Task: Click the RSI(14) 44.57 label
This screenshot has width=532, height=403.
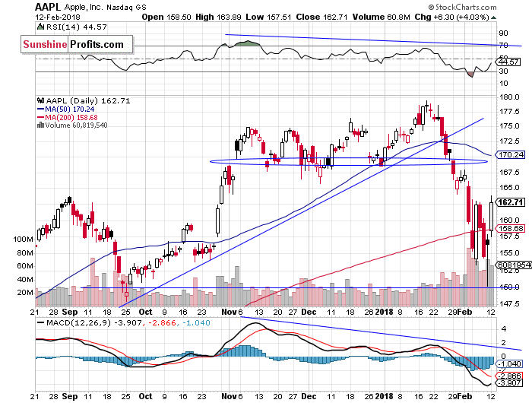Action: [x=76, y=27]
